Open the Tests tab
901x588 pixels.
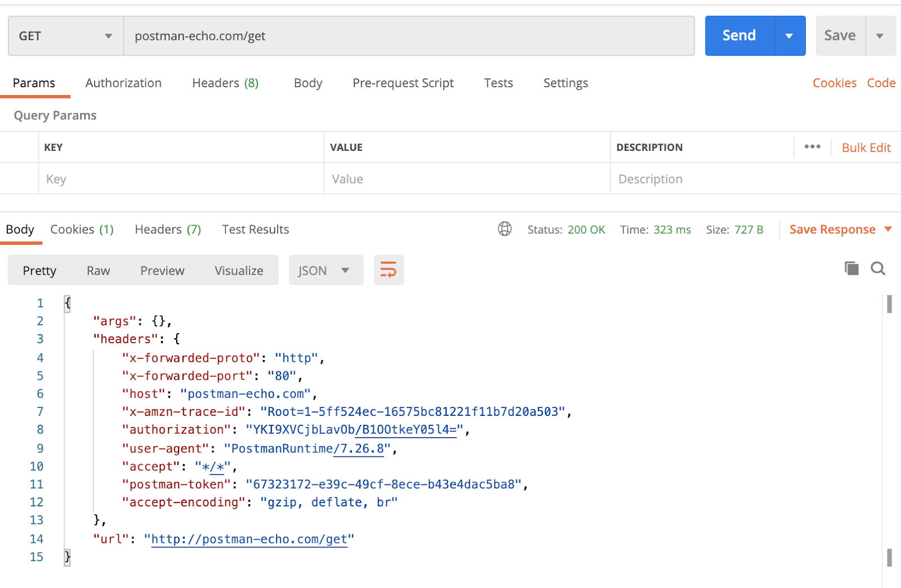[x=498, y=83]
